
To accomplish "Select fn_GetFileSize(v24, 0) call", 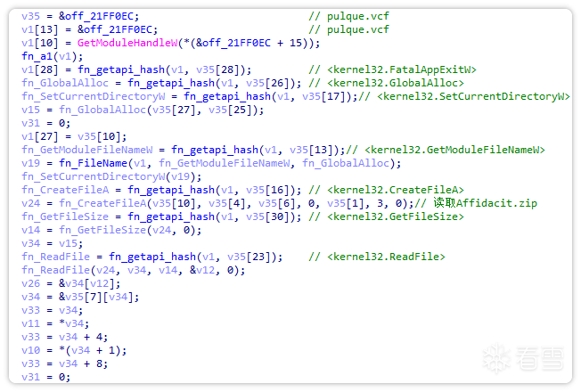I will point(130,230).
